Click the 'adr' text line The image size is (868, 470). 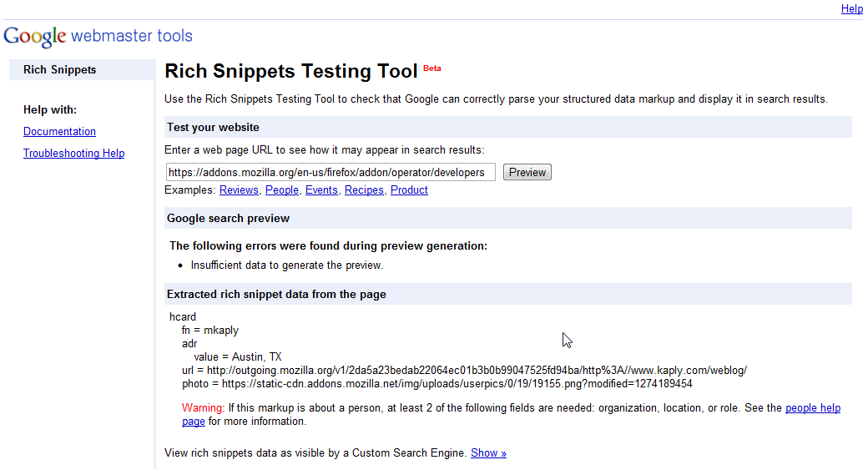tap(189, 343)
